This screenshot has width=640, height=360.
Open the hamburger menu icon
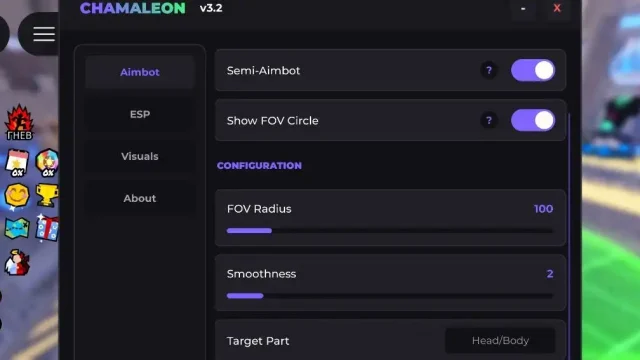coord(44,34)
